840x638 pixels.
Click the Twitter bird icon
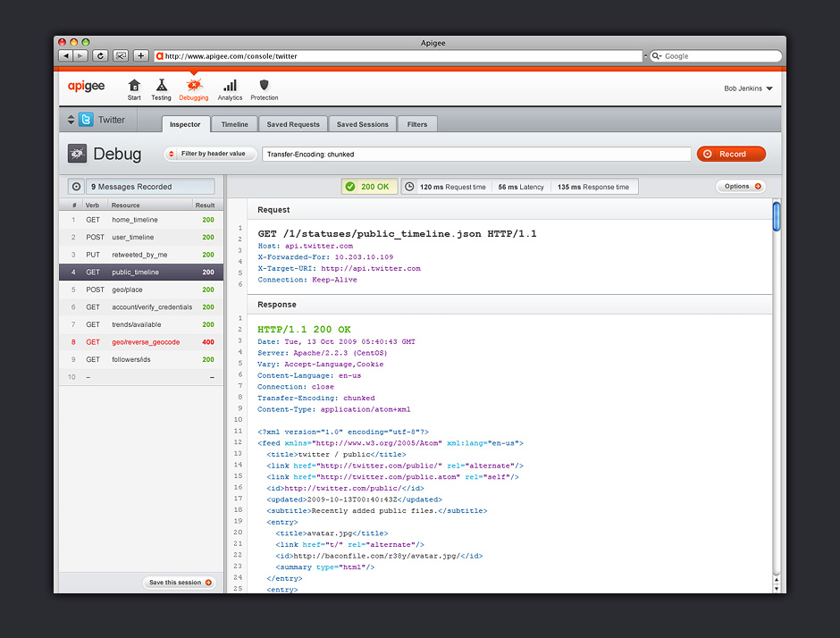click(87, 120)
